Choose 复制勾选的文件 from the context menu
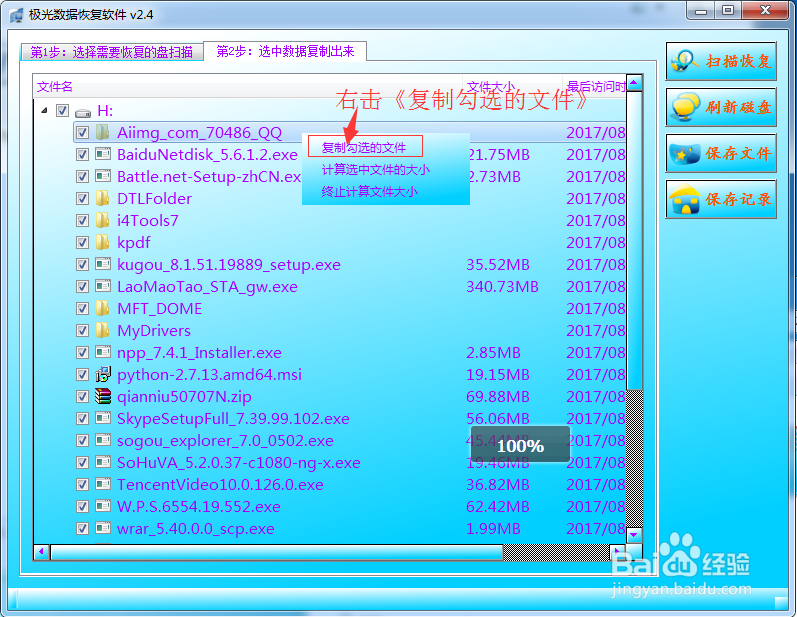 tap(364, 147)
